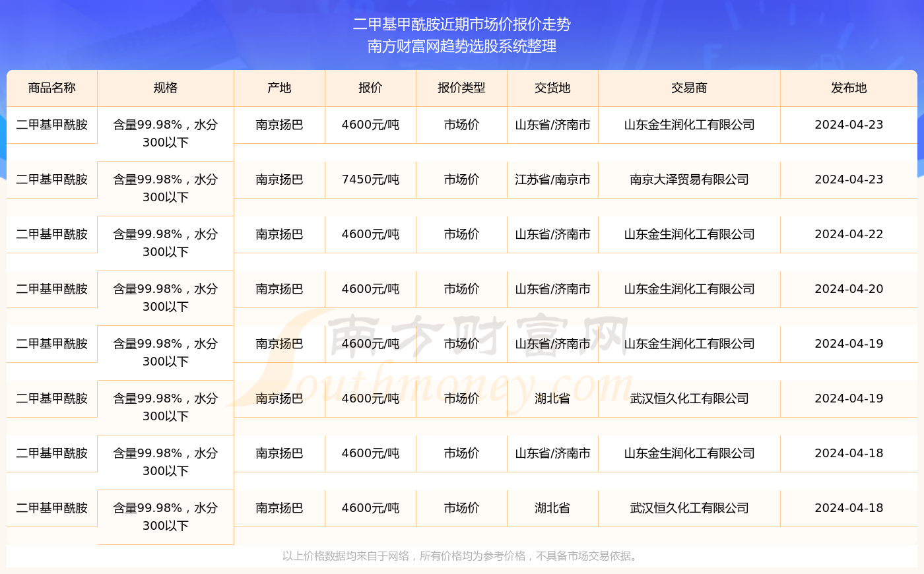Click 2024-04-18 in the 武汉恒久化工 row

pos(849,508)
